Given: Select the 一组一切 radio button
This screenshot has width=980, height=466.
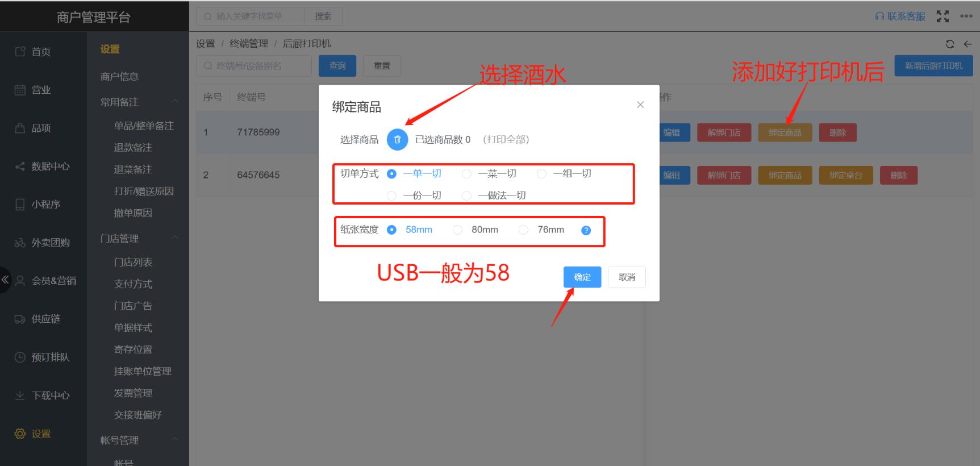Looking at the screenshot, I should point(541,174).
